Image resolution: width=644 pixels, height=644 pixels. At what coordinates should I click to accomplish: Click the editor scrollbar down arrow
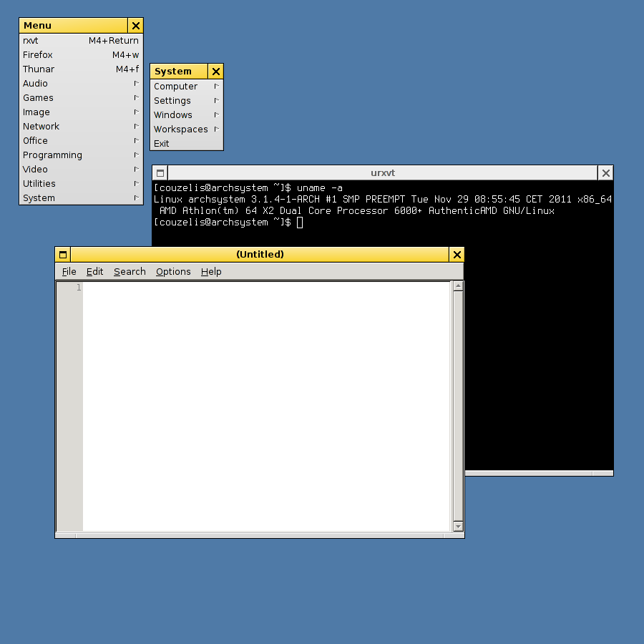point(459,526)
